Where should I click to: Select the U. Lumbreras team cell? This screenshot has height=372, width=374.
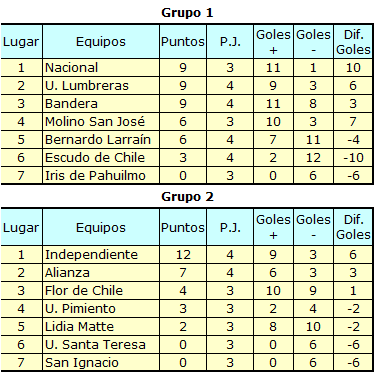pos(101,86)
